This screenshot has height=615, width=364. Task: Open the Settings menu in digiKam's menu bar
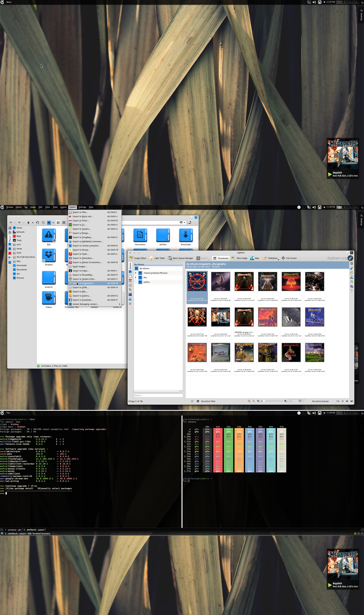pyautogui.click(x=82, y=207)
